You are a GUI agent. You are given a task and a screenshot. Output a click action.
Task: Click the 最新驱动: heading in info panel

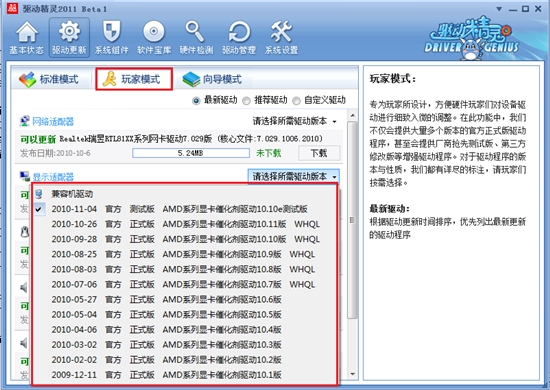[389, 209]
